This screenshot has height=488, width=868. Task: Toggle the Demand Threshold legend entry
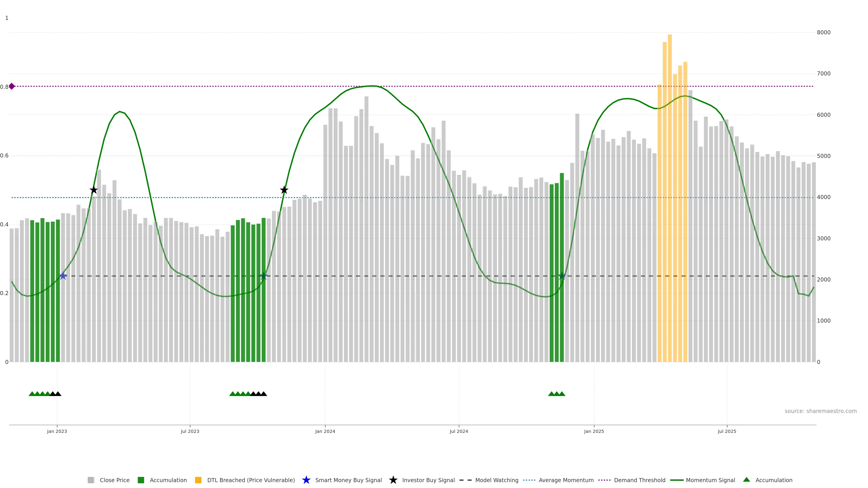[x=639, y=480]
